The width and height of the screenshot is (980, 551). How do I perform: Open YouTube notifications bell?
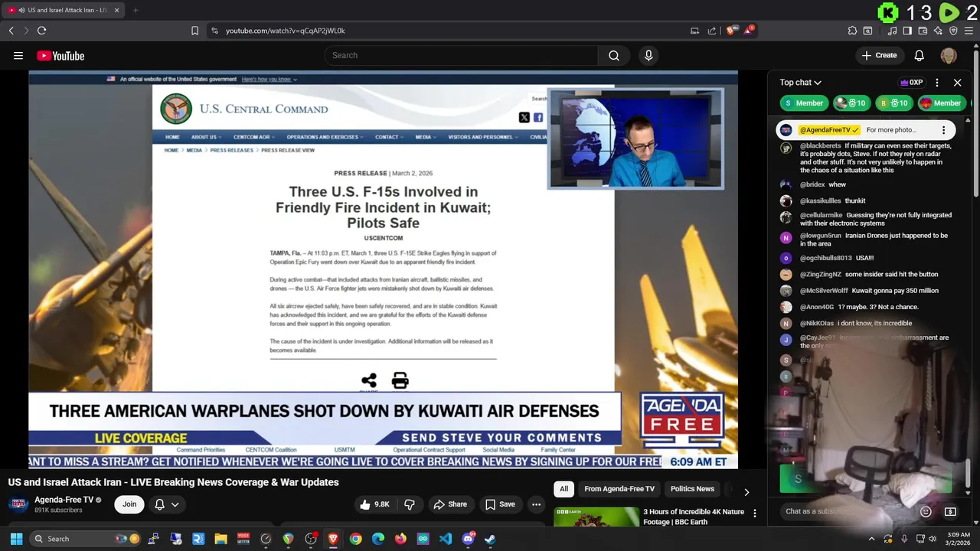click(x=919, y=55)
